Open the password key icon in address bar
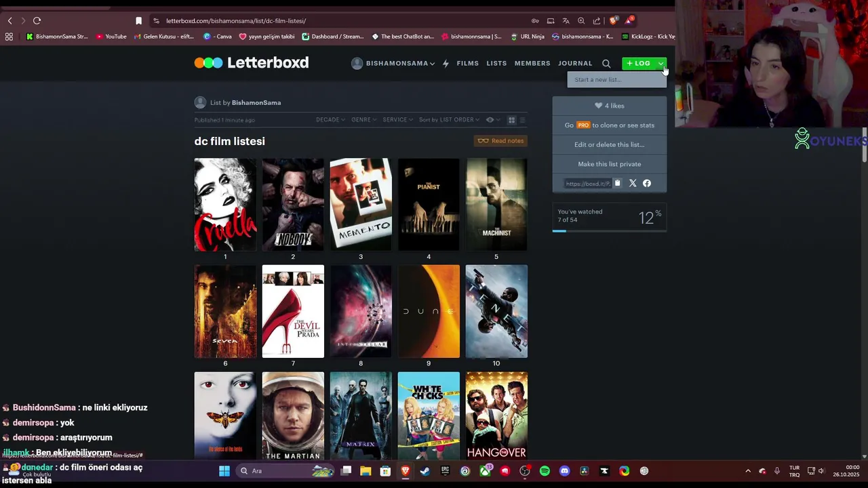Screen dimensions: 868x488 click(535, 21)
